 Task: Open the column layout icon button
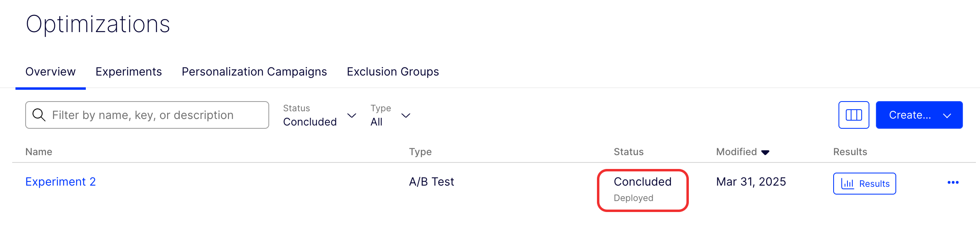[x=854, y=115]
